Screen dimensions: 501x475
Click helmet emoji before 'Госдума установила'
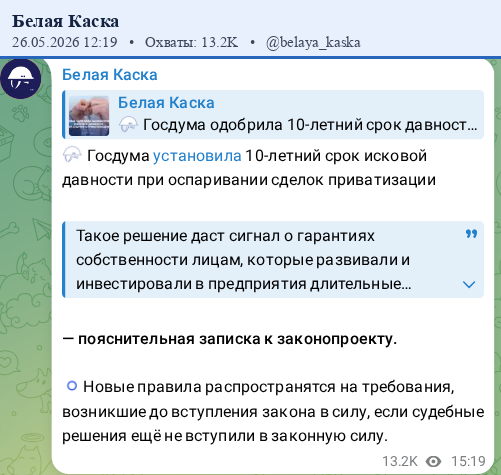(72, 155)
